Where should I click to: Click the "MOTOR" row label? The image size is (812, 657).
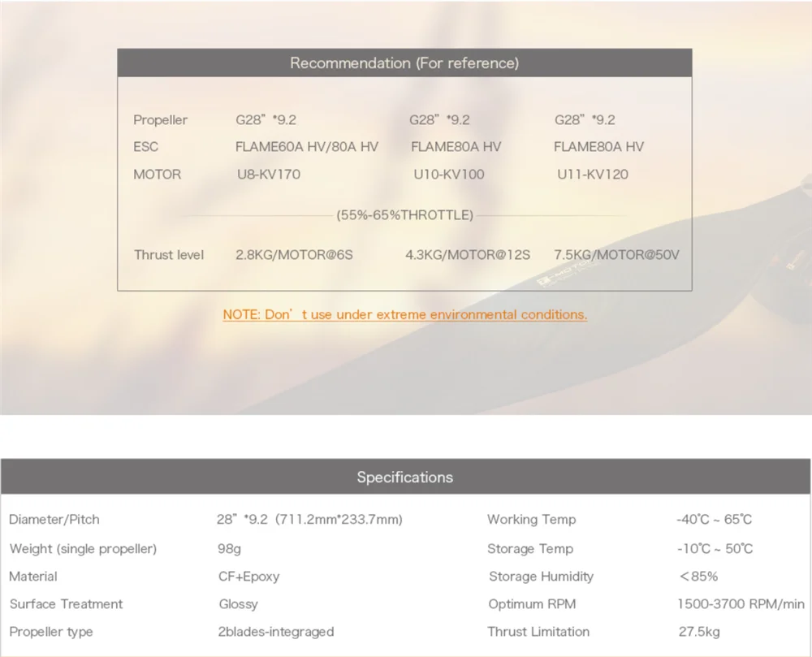coord(157,175)
